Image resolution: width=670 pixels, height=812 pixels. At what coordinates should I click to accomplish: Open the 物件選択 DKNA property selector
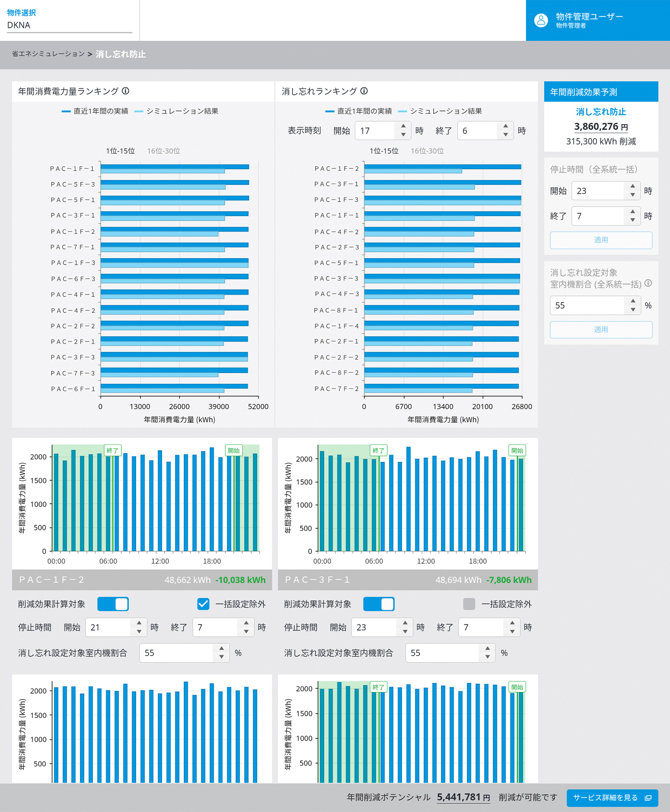[70, 25]
